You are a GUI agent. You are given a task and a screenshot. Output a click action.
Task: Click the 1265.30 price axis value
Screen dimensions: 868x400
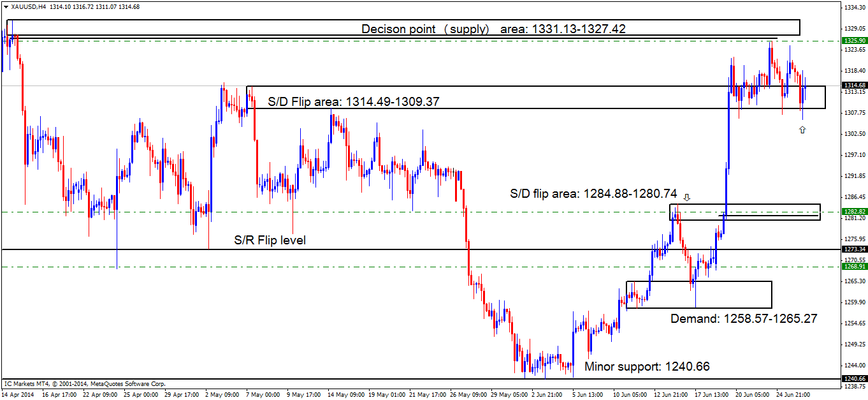pos(853,281)
